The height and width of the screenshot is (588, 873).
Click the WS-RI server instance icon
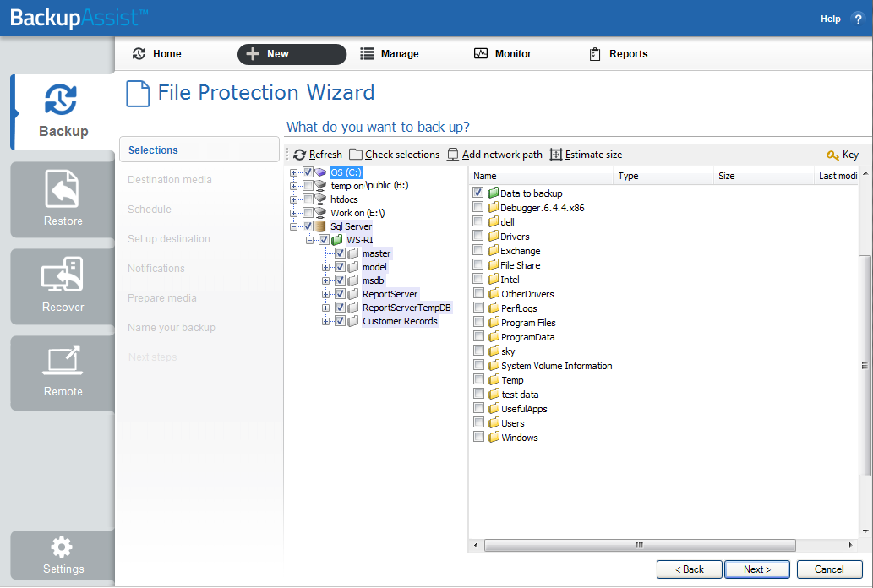click(337, 240)
